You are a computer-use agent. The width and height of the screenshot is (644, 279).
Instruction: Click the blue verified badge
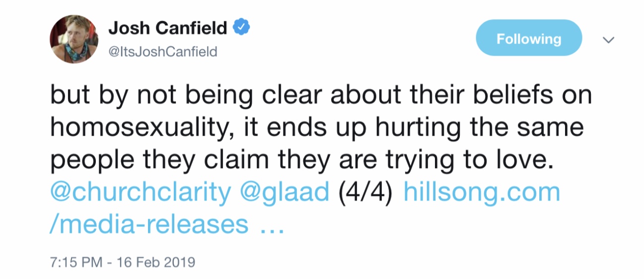tap(241, 28)
